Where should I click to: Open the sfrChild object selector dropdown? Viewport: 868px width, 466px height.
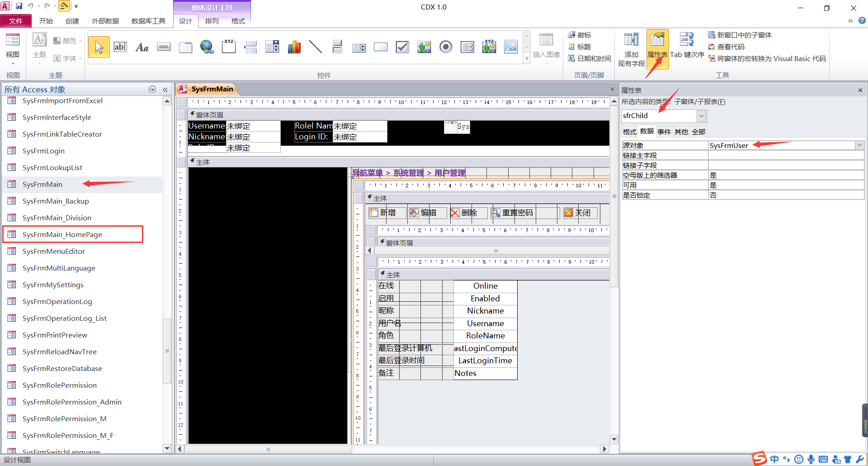click(701, 116)
